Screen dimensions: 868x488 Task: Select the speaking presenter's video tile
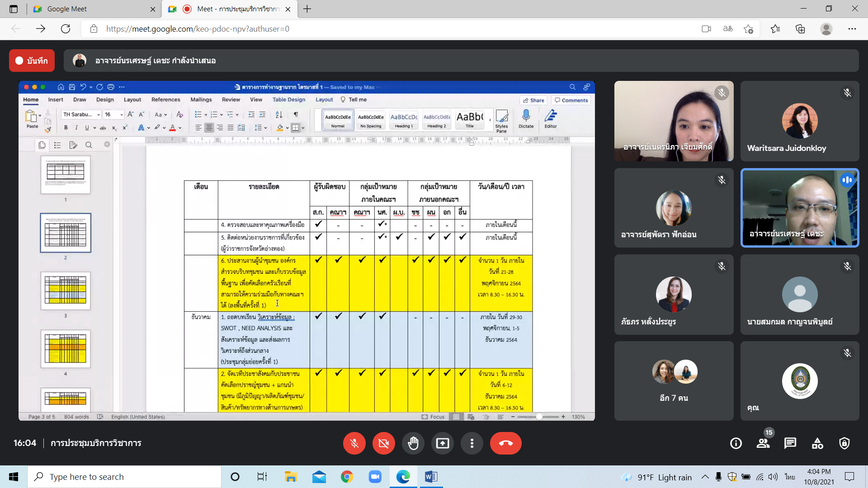point(799,208)
